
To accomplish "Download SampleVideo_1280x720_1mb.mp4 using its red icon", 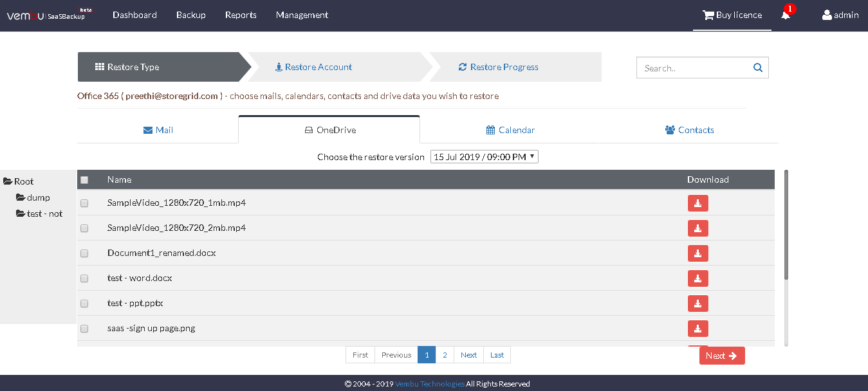I will click(698, 203).
